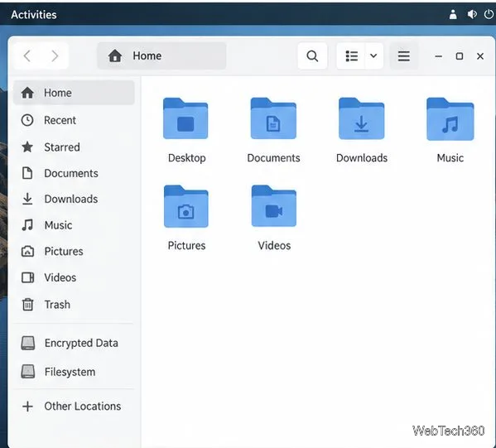Click the sidebar Music note icon
The height and width of the screenshot is (448, 496).
click(x=27, y=225)
